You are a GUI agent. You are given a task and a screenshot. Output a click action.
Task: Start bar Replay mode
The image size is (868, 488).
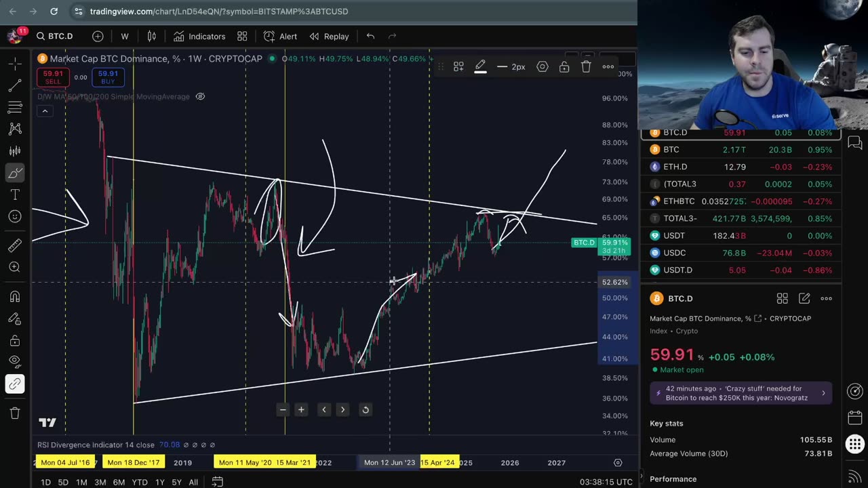[x=330, y=36]
